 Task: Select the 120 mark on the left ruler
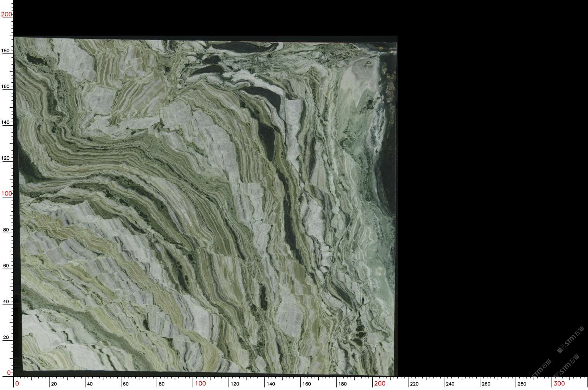coord(6,158)
